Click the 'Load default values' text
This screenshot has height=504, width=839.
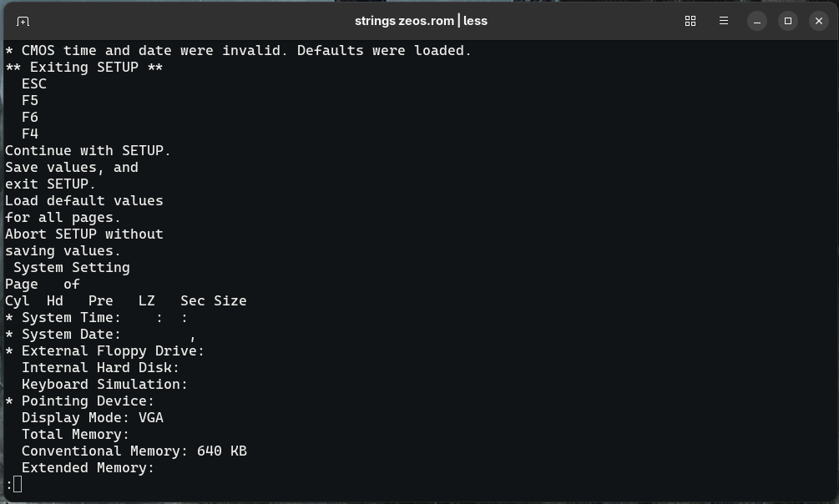[84, 200]
